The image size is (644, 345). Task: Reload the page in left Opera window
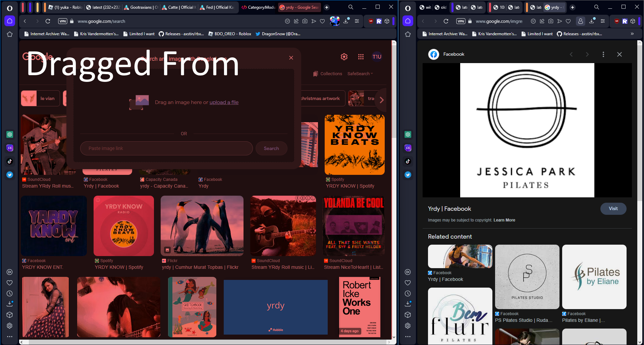[48, 21]
